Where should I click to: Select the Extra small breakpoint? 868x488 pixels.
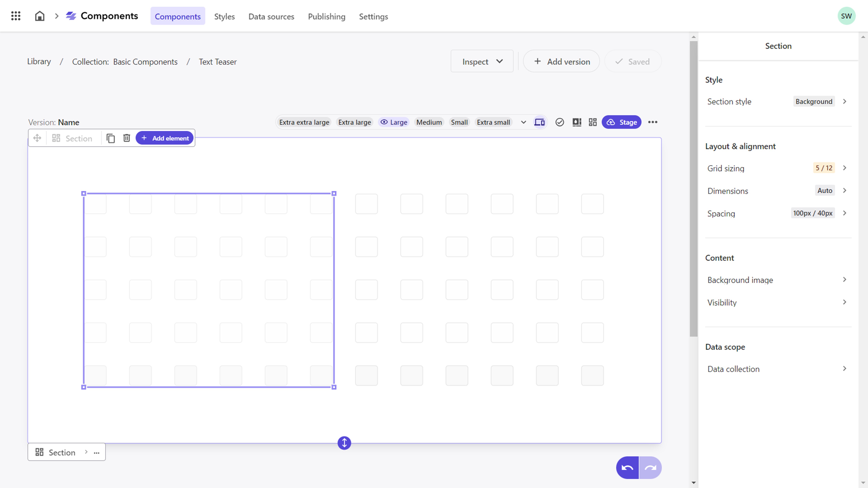tap(493, 122)
